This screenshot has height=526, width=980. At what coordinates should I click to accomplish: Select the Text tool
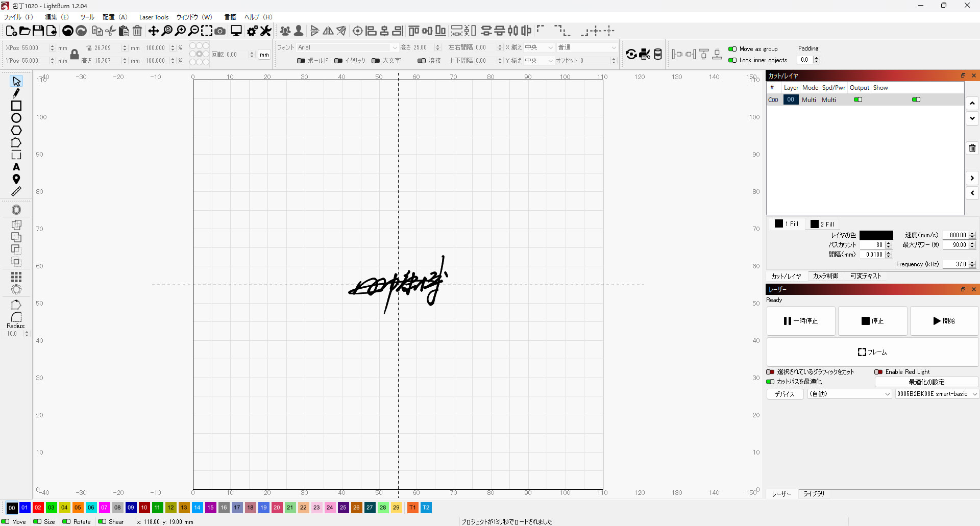16,167
